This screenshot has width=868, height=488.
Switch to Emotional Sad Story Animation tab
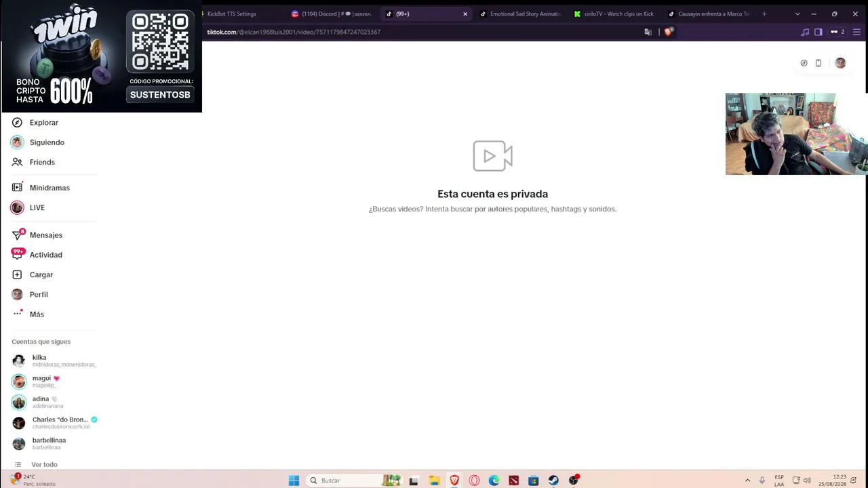click(x=521, y=14)
